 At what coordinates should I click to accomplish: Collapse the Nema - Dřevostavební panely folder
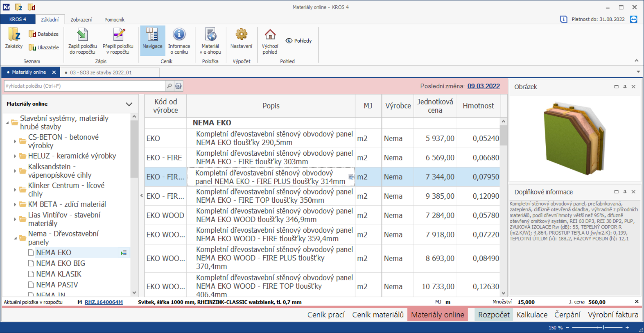15,238
